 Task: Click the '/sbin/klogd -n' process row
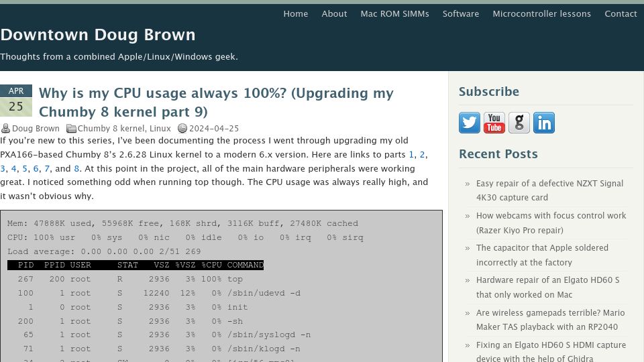point(162,349)
